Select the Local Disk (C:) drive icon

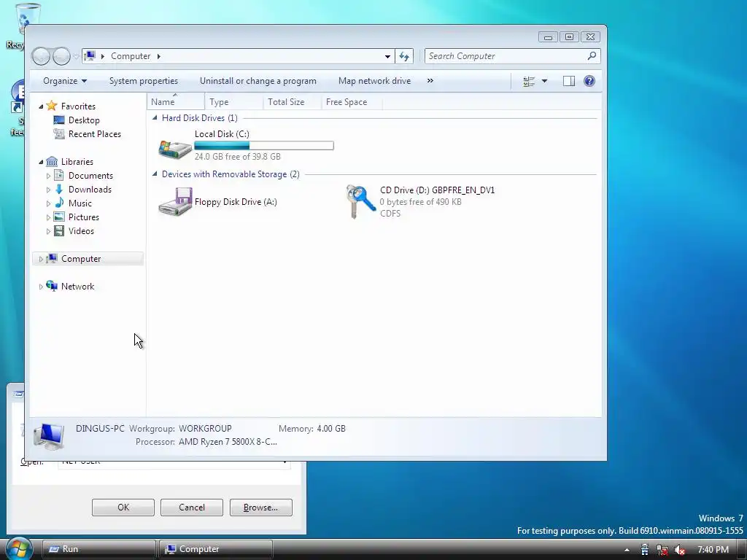point(175,149)
